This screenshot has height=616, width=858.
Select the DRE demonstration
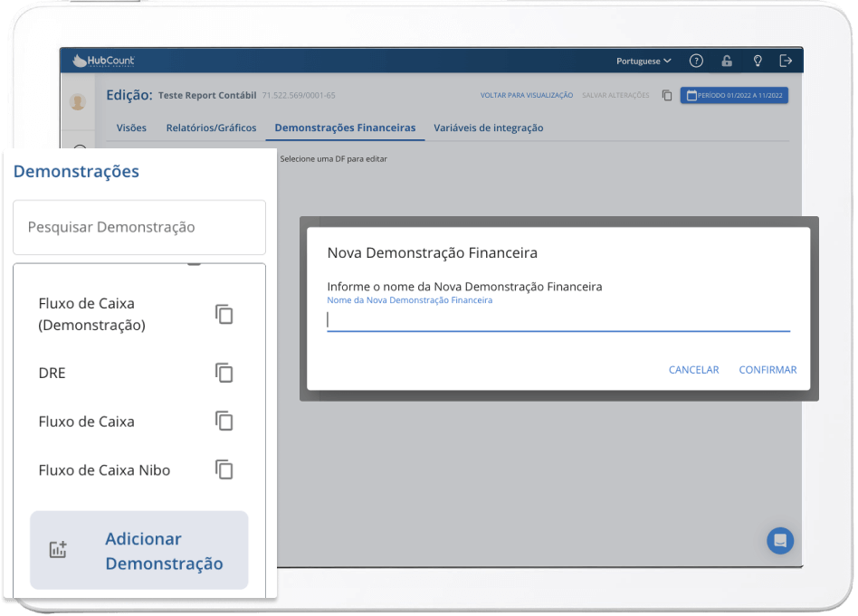(x=52, y=373)
